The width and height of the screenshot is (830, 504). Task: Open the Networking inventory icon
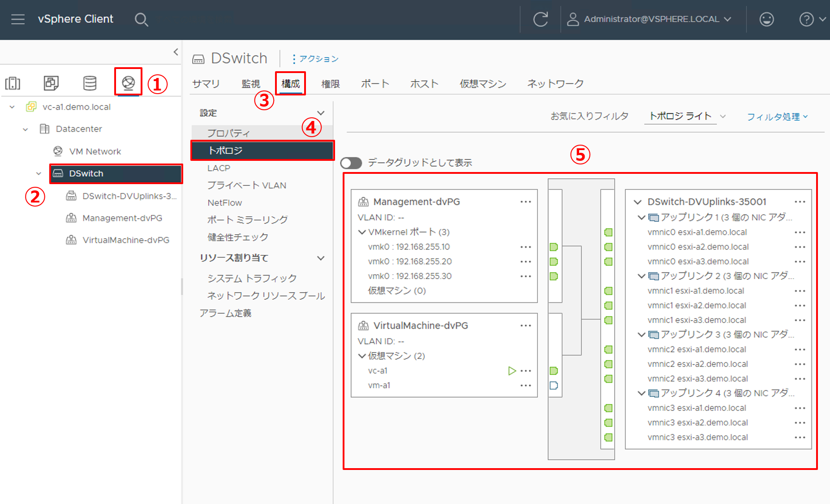pyautogui.click(x=128, y=83)
